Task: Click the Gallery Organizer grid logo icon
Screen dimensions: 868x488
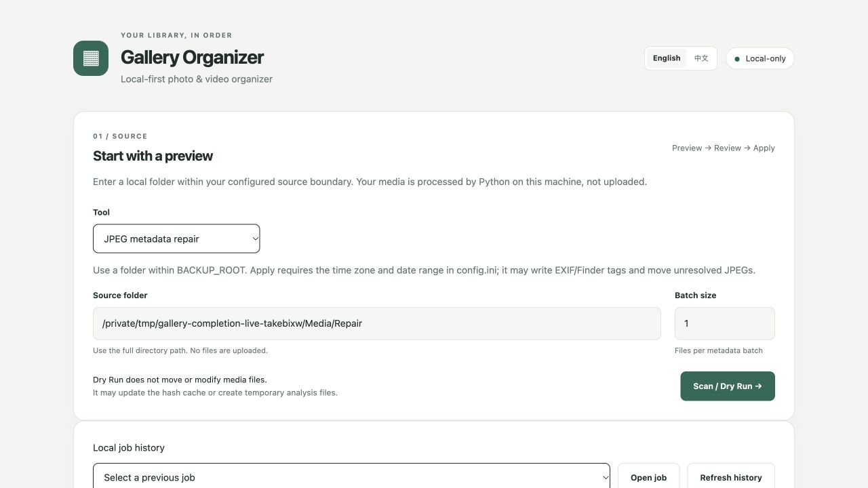Action: pos(91,58)
